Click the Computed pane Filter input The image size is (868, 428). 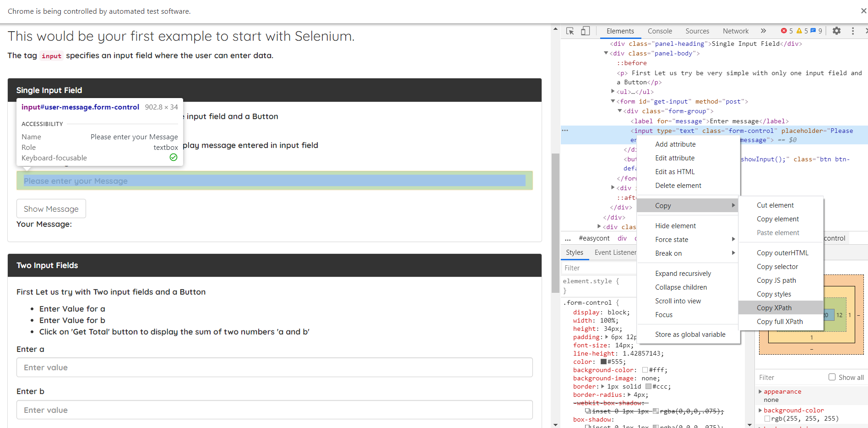pos(791,377)
